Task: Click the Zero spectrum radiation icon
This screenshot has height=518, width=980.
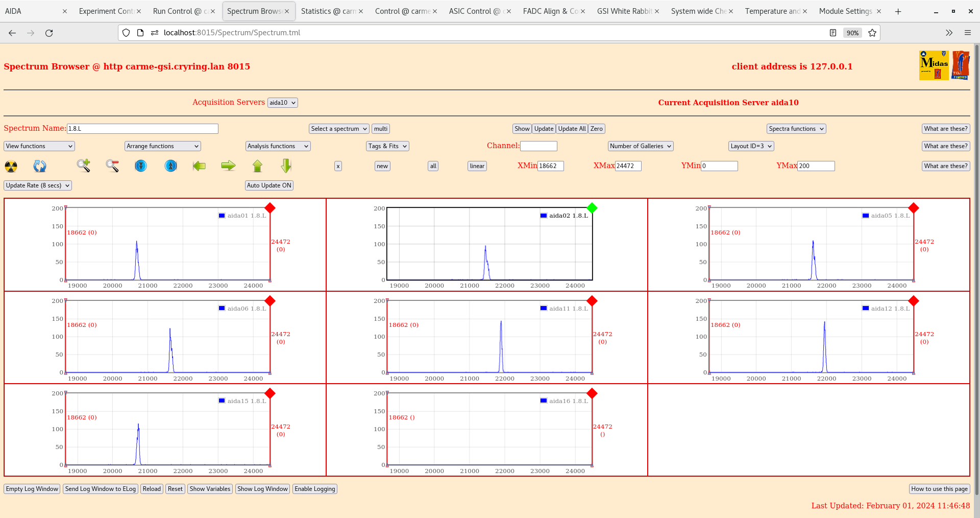Action: (10, 166)
